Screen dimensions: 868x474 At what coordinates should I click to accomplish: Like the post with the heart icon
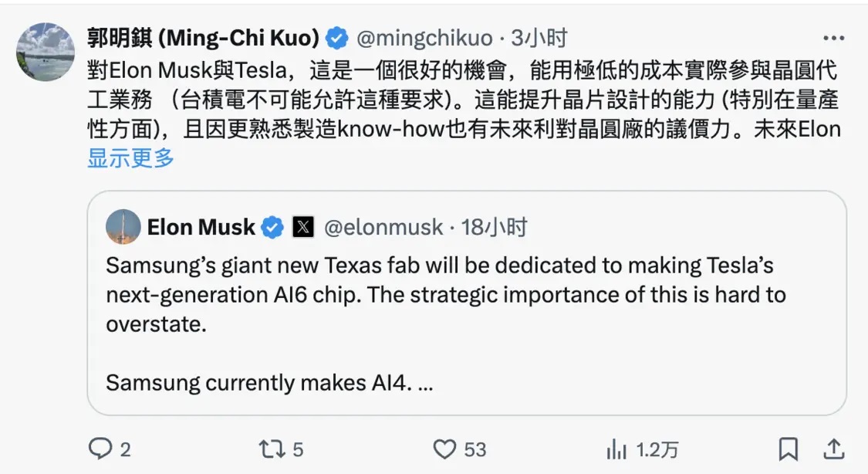coord(444,449)
